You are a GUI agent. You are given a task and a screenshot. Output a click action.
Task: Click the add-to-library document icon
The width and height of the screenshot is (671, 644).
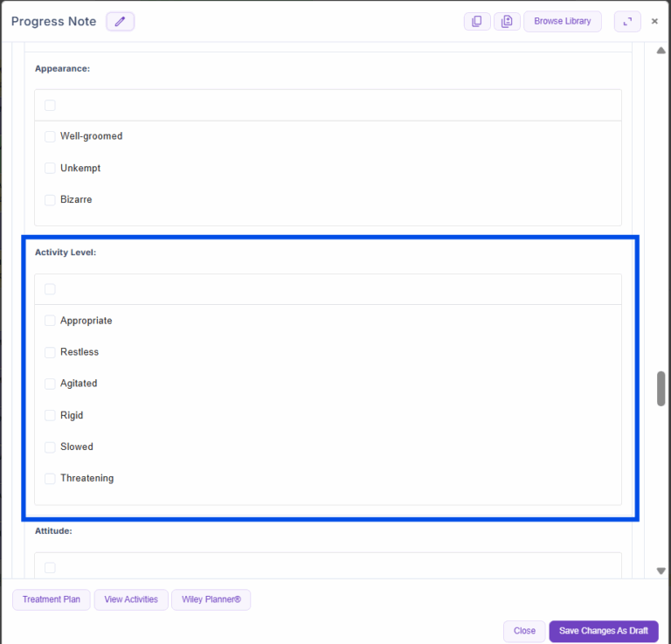[507, 22]
